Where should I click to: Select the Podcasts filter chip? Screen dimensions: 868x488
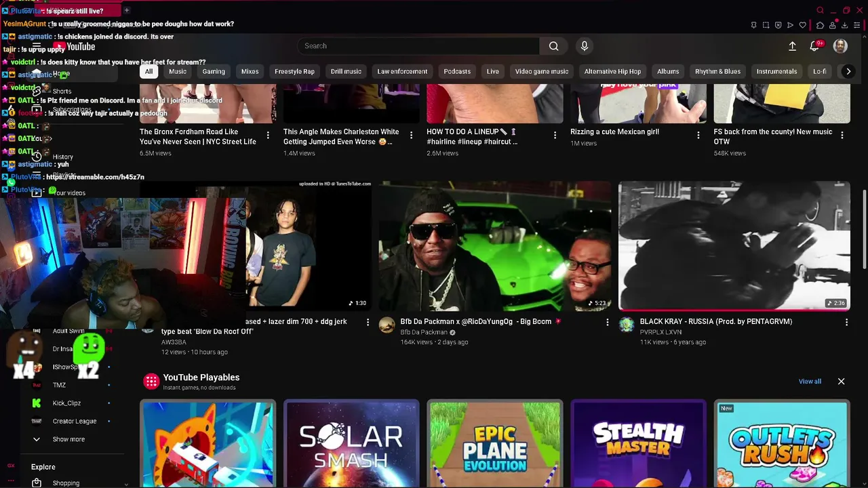tap(457, 71)
